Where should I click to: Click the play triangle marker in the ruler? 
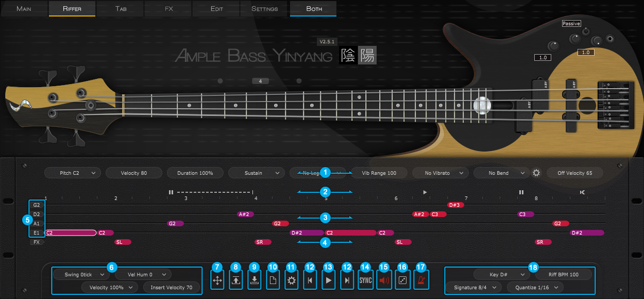pos(425,192)
